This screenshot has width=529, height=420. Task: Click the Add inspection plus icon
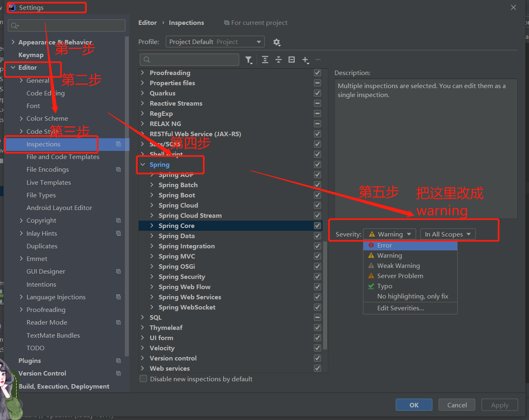click(x=305, y=60)
